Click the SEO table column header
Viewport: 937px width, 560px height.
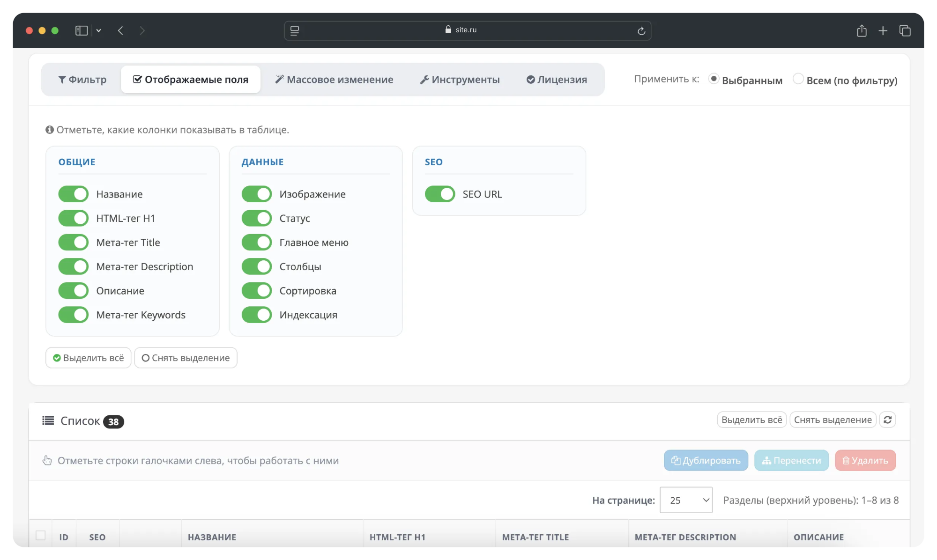pos(97,537)
